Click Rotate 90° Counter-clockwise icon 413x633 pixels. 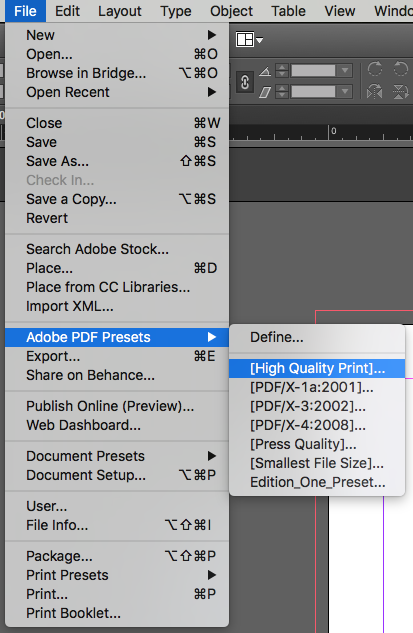(400, 69)
